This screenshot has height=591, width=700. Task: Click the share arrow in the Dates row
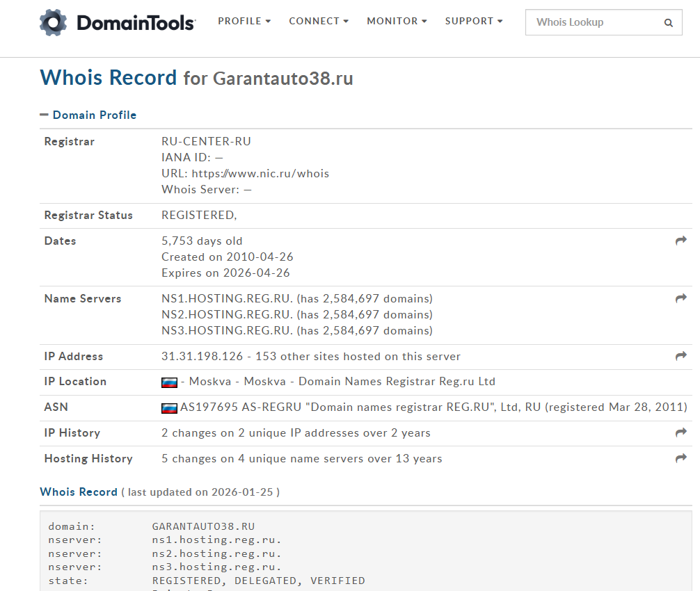click(x=681, y=241)
